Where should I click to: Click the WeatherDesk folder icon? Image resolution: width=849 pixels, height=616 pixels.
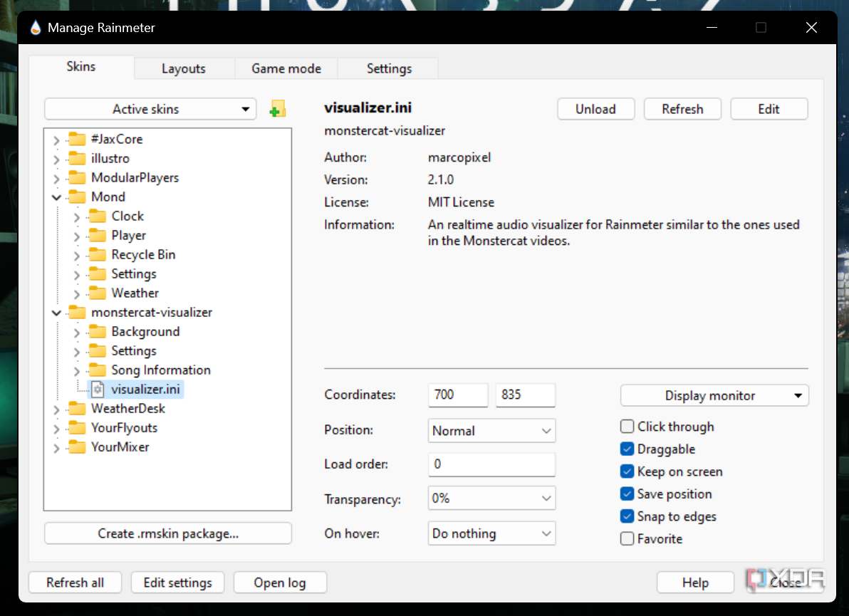tap(78, 409)
